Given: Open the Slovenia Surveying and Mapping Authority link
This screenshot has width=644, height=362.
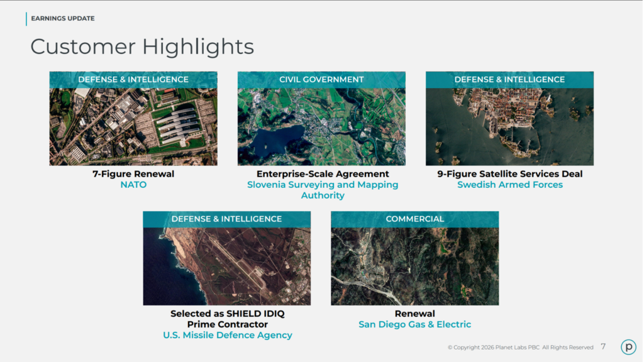Looking at the screenshot, I should pos(323,190).
